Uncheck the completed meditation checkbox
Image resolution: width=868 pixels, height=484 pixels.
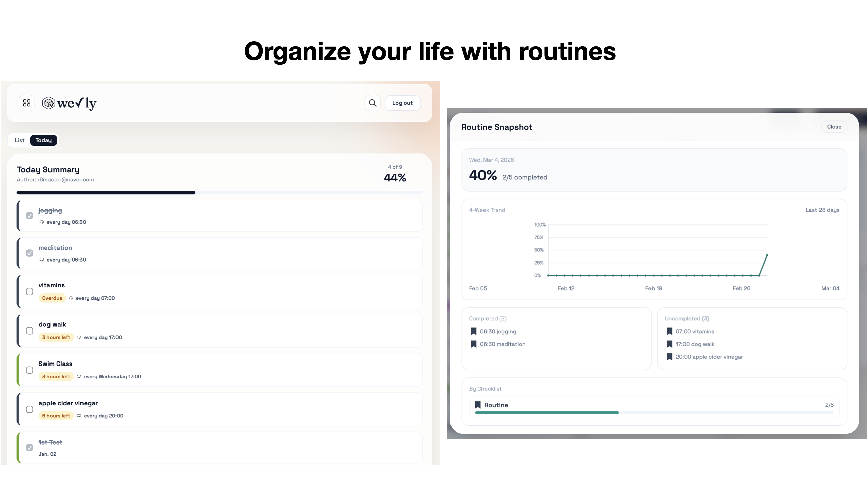[x=30, y=253]
